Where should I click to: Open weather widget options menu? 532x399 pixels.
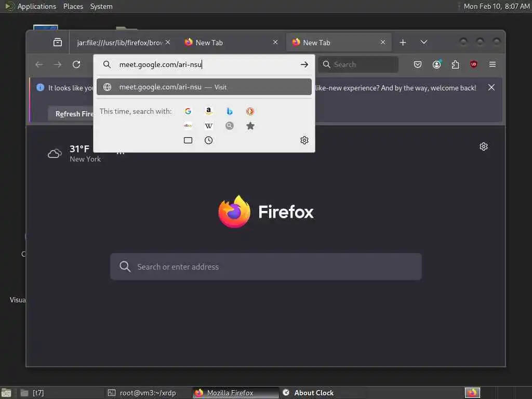pos(121,154)
